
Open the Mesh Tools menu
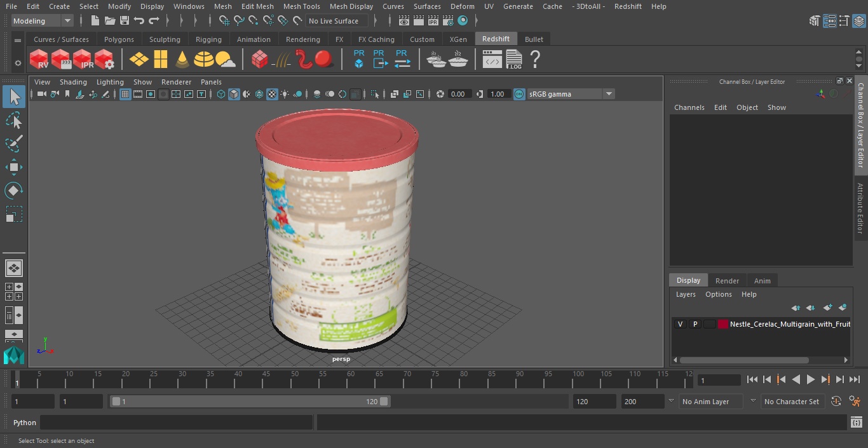click(x=301, y=6)
